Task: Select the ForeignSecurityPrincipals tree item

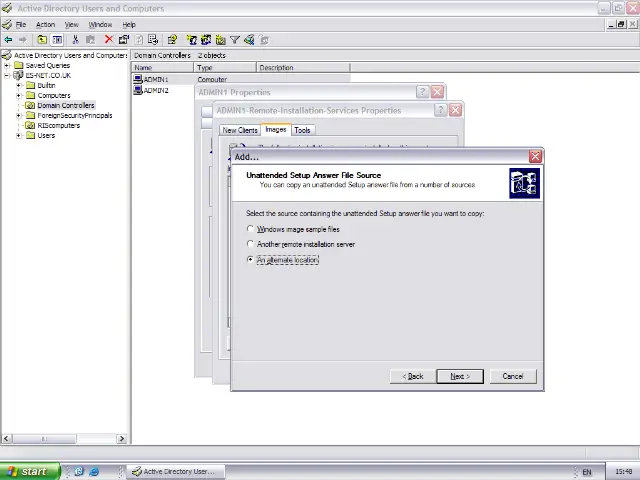Action: coord(75,116)
